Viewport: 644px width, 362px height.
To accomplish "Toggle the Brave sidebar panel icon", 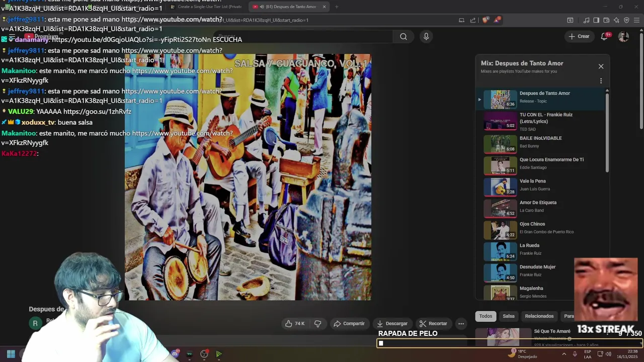I will click(596, 20).
